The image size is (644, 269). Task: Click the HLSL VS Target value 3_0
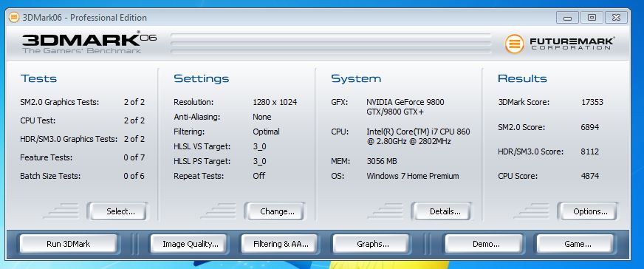[x=259, y=146]
